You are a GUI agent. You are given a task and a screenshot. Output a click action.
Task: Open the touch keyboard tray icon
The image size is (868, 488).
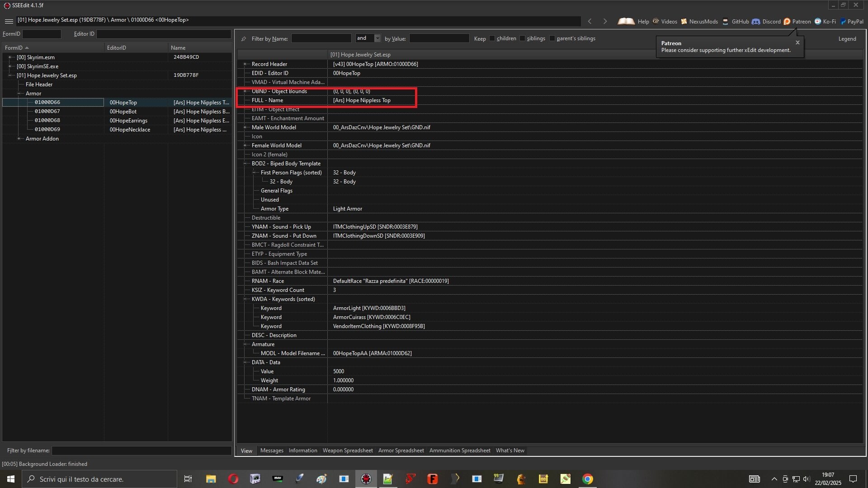click(754, 479)
